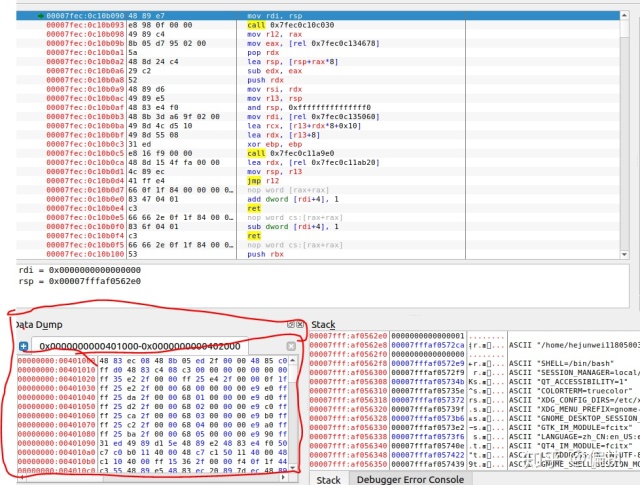Click dump row 00000000:00401050

coord(152,407)
